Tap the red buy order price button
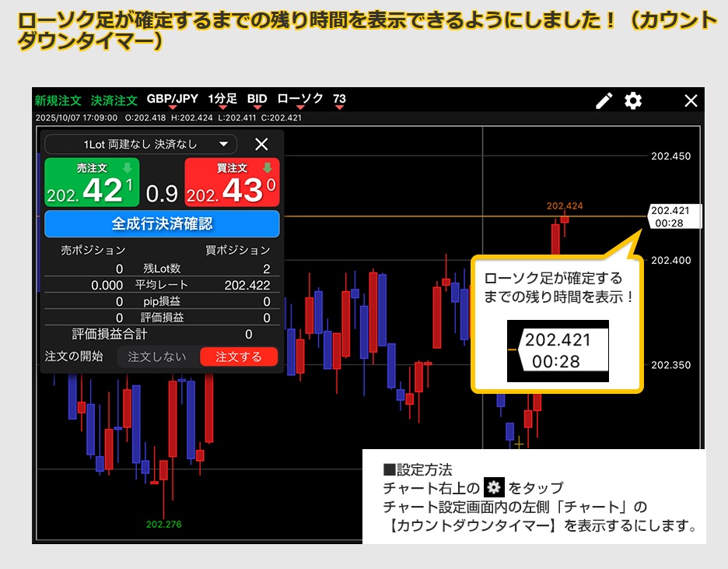 [232, 182]
